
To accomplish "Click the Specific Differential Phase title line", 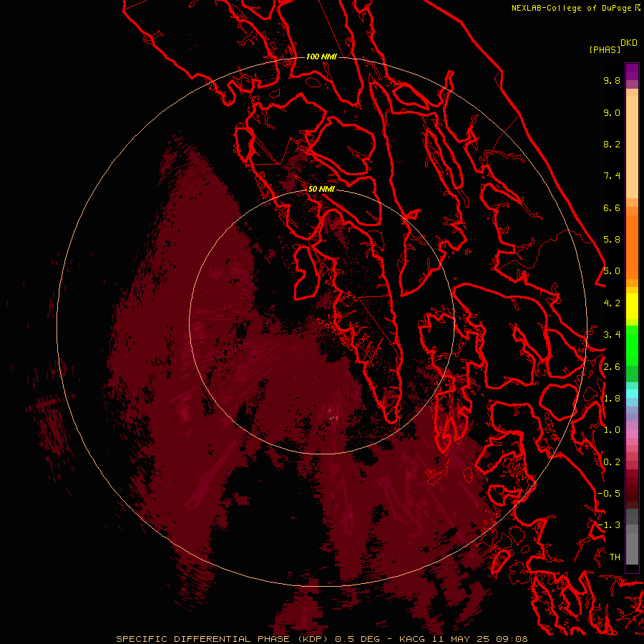I will click(x=321, y=639).
